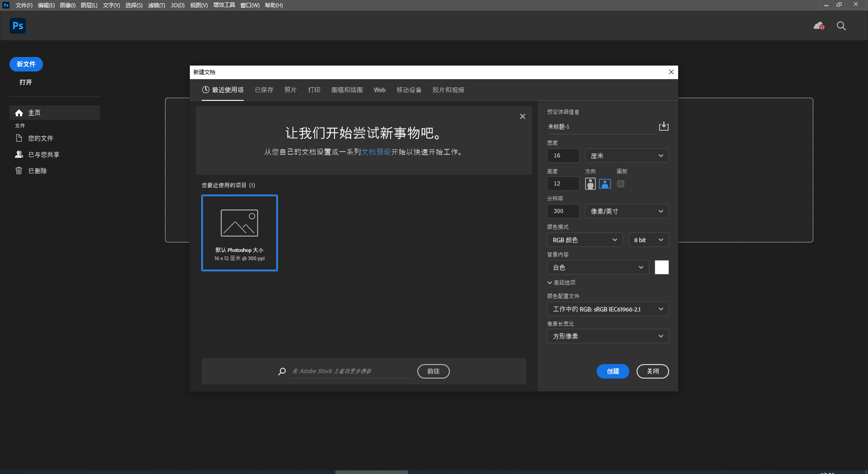The width and height of the screenshot is (868, 474).
Task: Click the white background color swatch
Action: pyautogui.click(x=661, y=267)
